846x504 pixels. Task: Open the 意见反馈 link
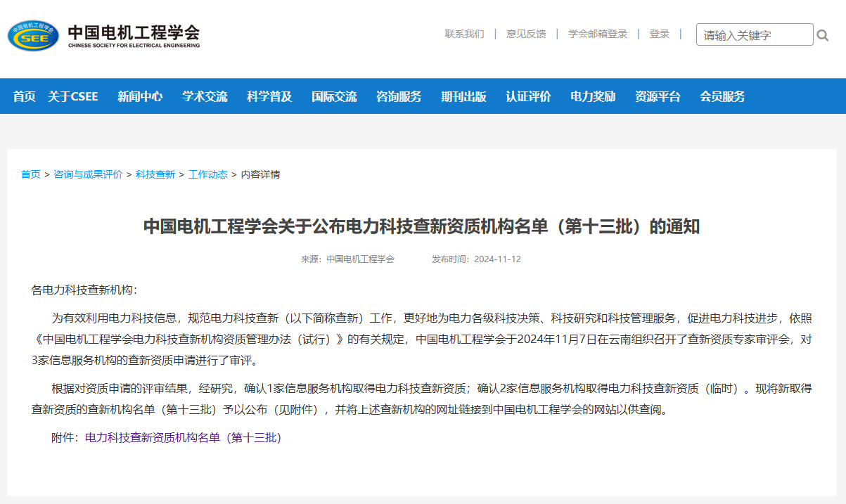526,34
